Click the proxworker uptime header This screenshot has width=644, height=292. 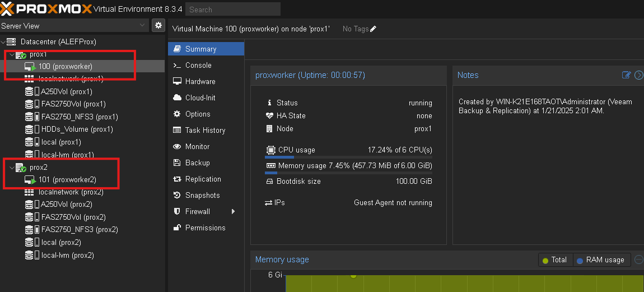coord(310,75)
